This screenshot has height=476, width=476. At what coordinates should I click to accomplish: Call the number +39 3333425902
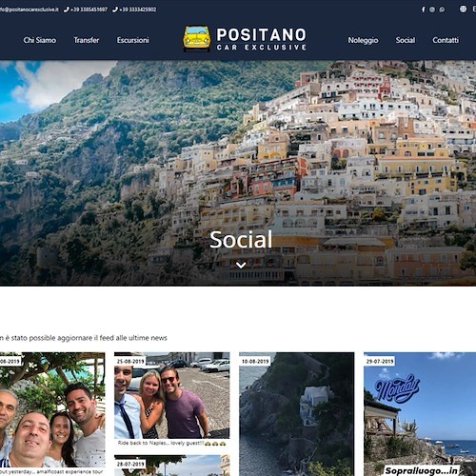[x=138, y=10]
